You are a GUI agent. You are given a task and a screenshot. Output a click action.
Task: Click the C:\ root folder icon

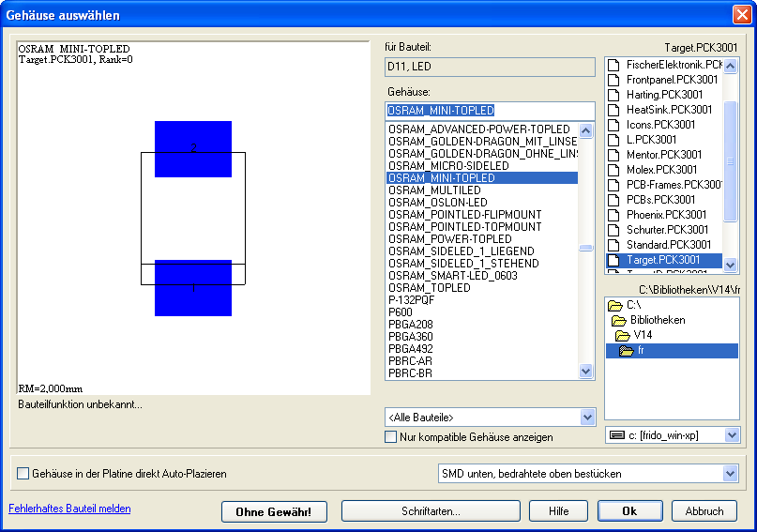point(615,305)
